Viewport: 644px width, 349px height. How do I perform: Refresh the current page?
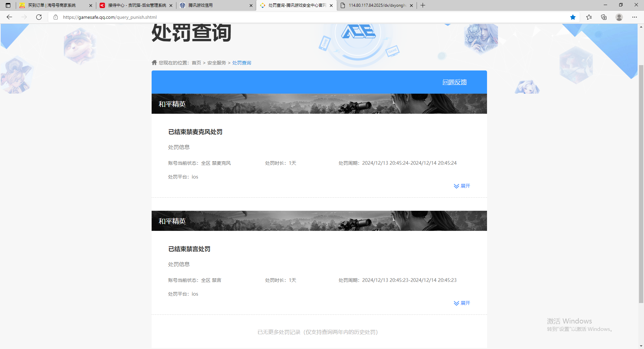point(39,17)
